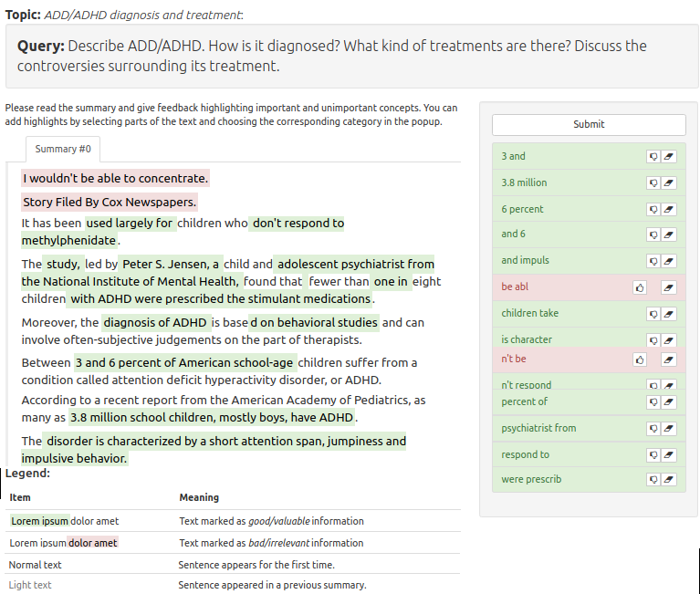Click thumbs-down icon for '3 and' highlight
This screenshot has width=700, height=594.
(x=653, y=157)
